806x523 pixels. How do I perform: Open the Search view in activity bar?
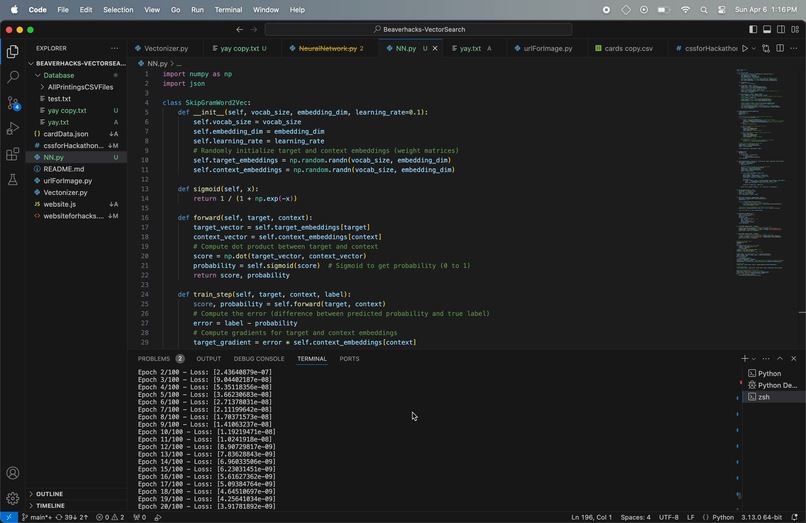pyautogui.click(x=12, y=77)
